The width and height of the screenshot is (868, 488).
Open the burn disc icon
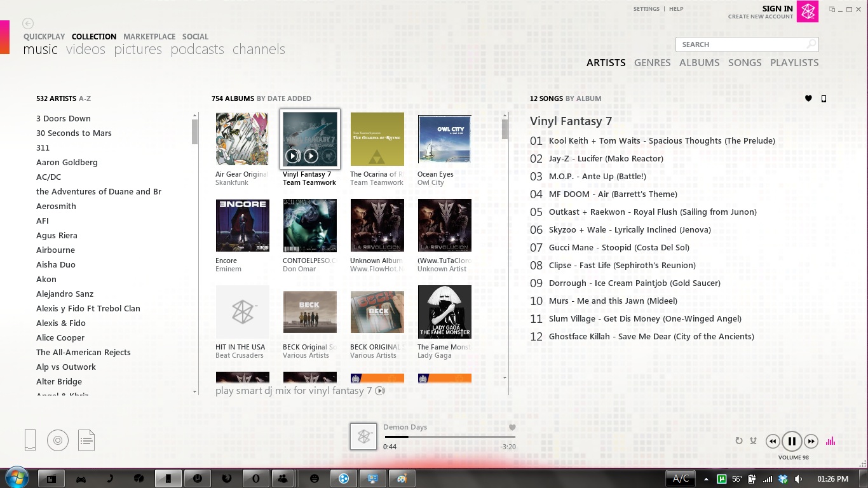58,440
